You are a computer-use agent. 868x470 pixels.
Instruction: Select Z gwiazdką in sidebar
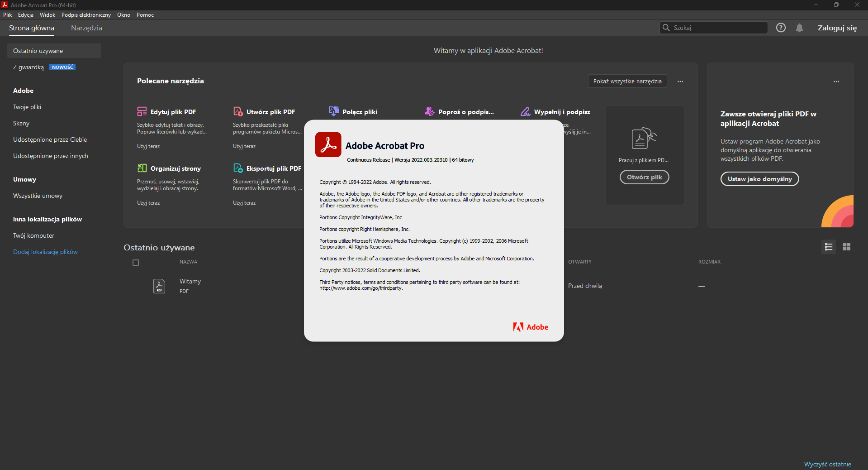coord(28,67)
